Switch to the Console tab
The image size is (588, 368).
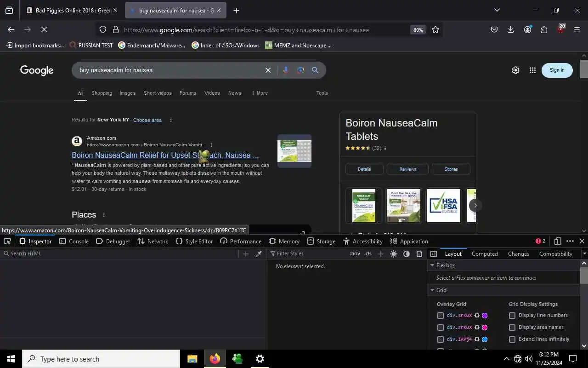pyautogui.click(x=74, y=241)
